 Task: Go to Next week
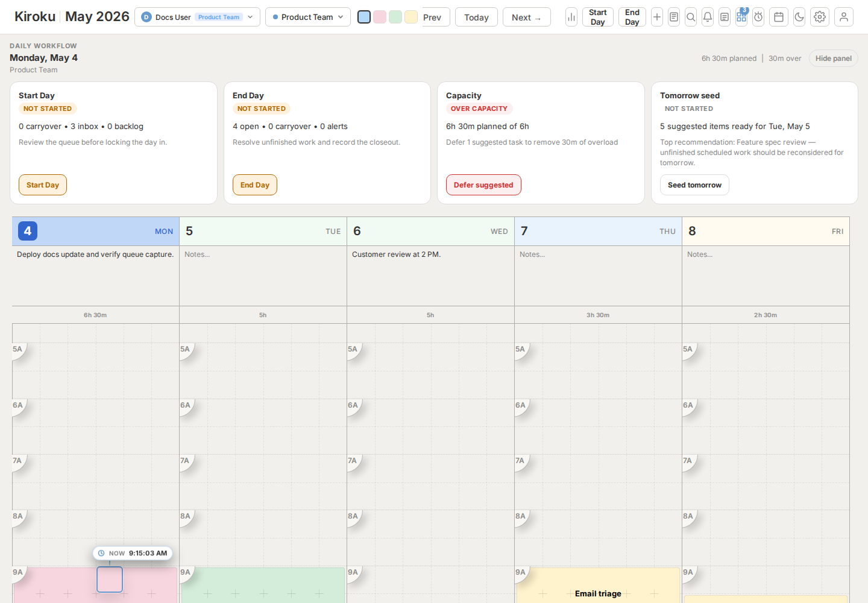tap(527, 17)
